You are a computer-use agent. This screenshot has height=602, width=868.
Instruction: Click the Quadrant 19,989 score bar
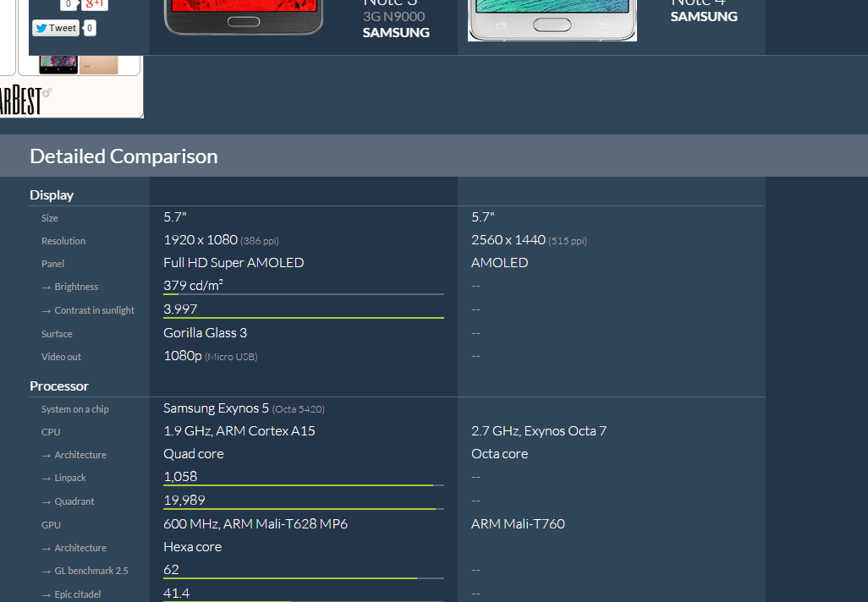304,508
